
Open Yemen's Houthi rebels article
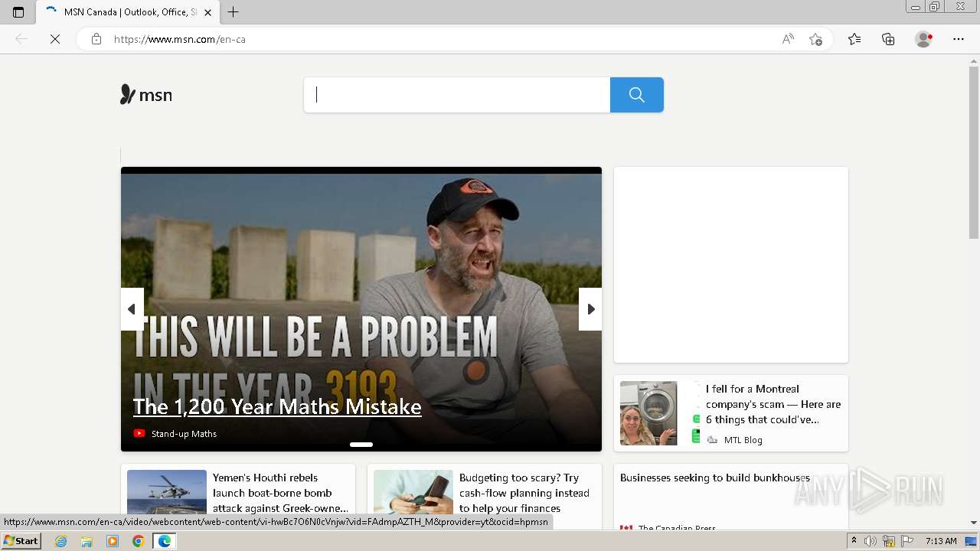click(280, 493)
